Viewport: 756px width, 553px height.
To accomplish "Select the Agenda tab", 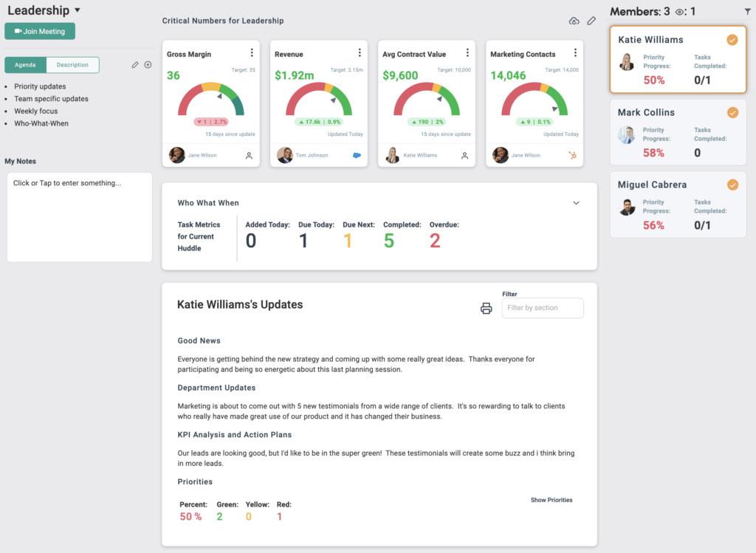I will coord(26,65).
